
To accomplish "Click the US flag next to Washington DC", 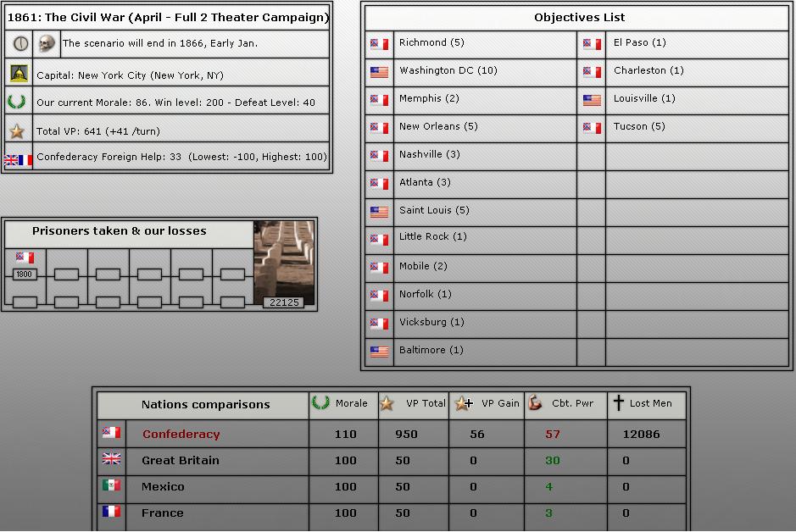I will pos(379,71).
